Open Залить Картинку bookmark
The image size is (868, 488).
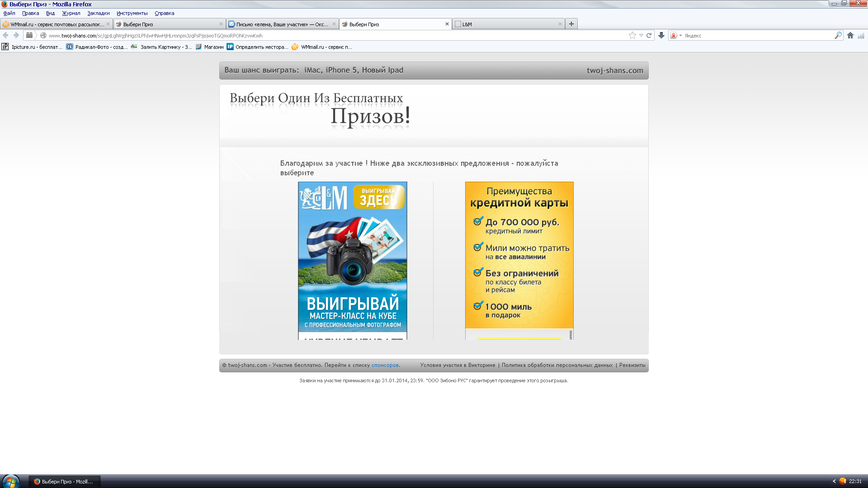pyautogui.click(x=161, y=47)
